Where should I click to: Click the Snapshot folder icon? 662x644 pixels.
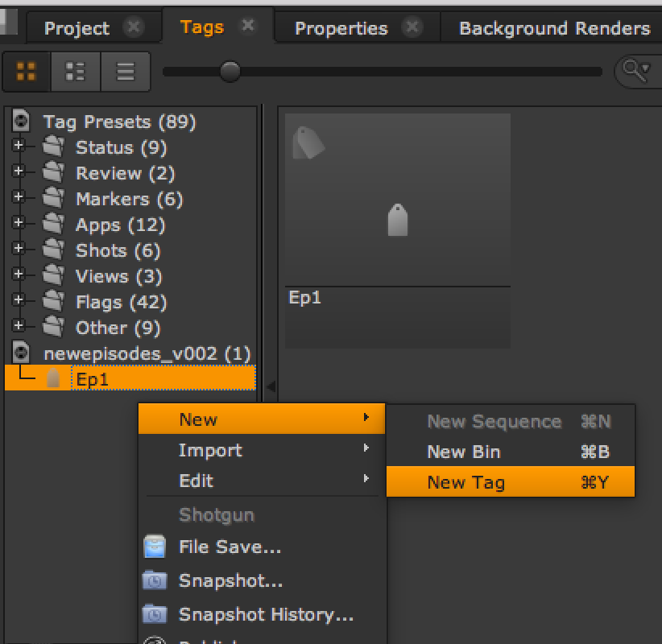pyautogui.click(x=155, y=580)
